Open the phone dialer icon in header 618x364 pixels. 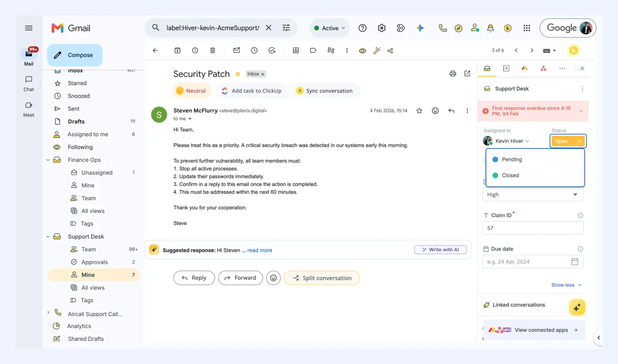pyautogui.click(x=443, y=28)
